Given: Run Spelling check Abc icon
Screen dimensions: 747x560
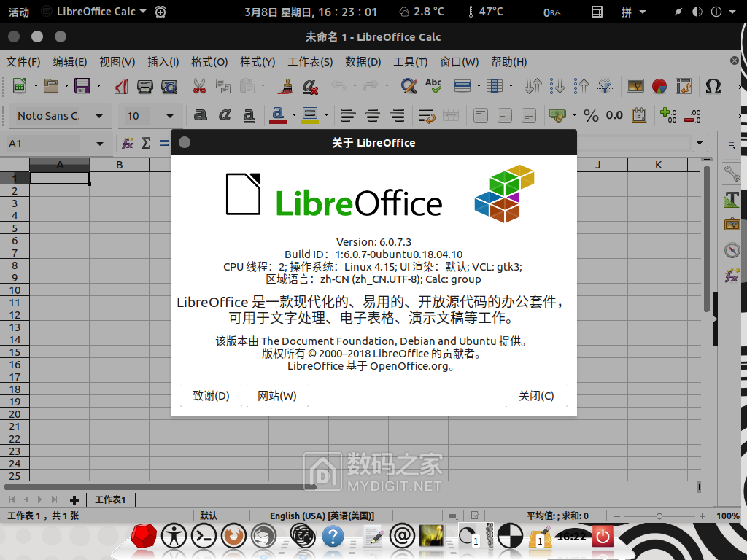Looking at the screenshot, I should pyautogui.click(x=433, y=86).
